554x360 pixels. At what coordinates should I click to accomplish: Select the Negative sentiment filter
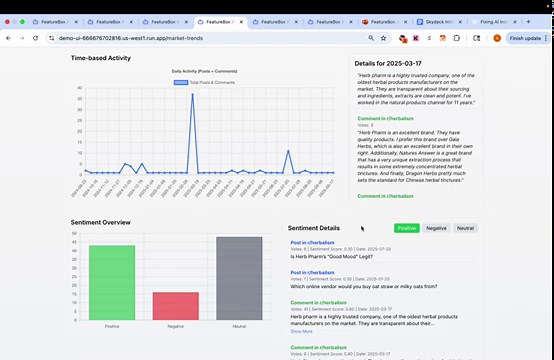(x=436, y=228)
